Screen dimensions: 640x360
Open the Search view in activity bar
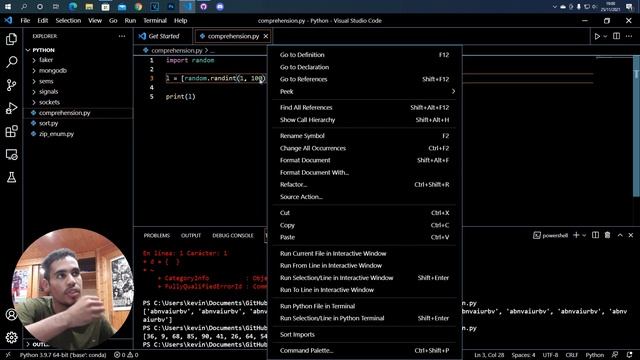(11, 62)
